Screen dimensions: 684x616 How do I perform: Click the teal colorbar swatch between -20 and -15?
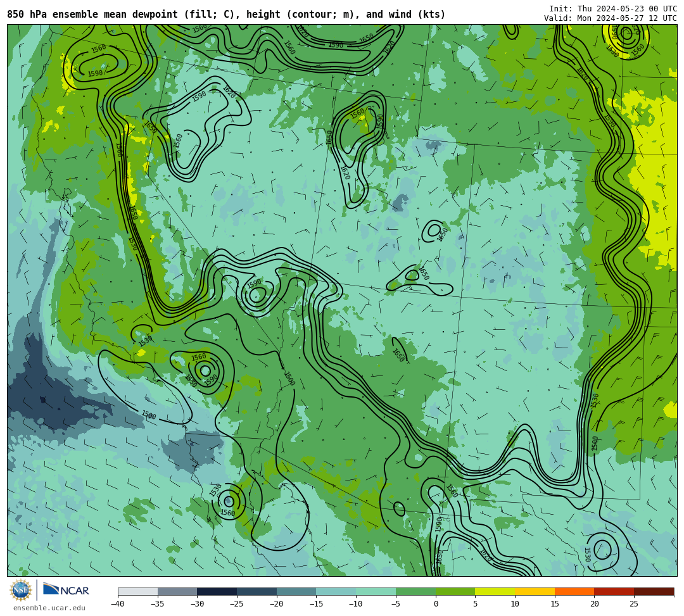pyautogui.click(x=296, y=591)
